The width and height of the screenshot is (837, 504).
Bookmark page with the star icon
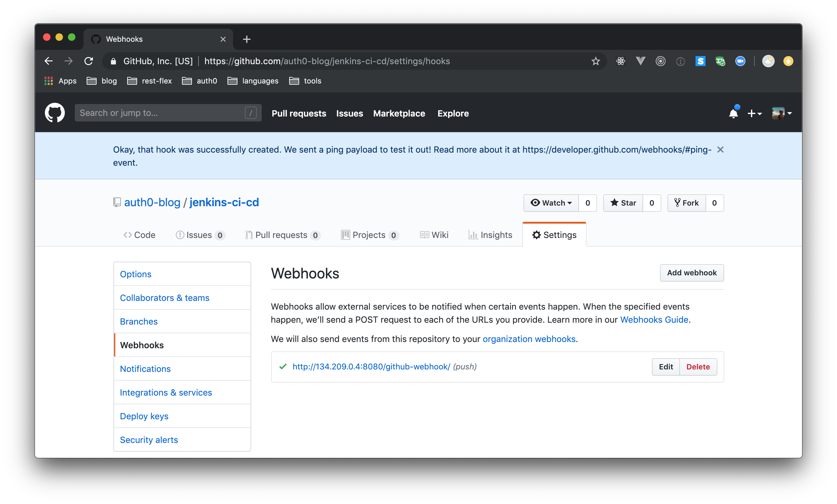[x=595, y=61]
